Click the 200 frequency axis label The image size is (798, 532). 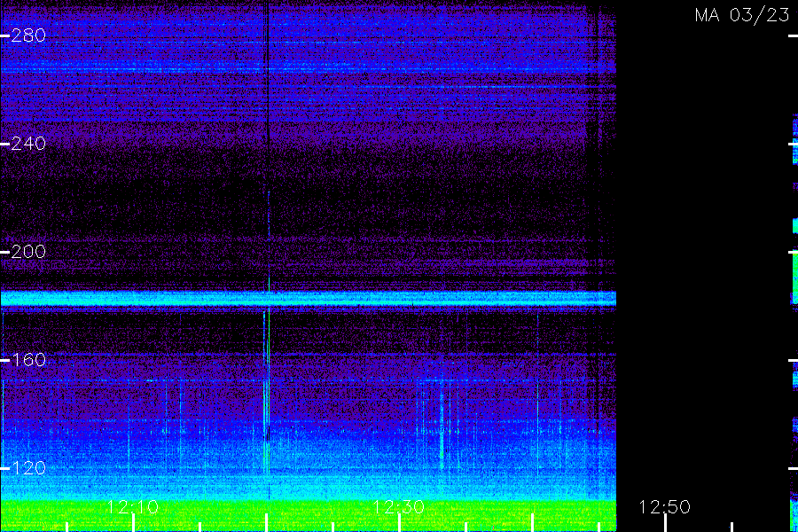28,252
